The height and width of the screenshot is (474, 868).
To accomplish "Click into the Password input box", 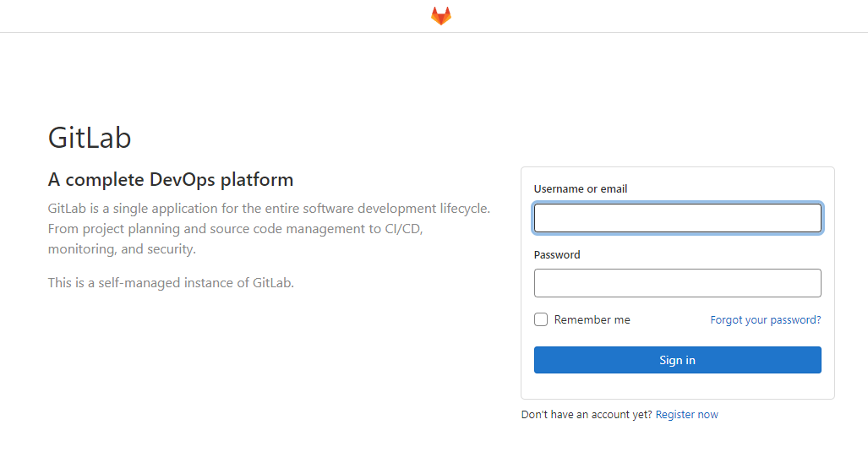I will (x=677, y=283).
